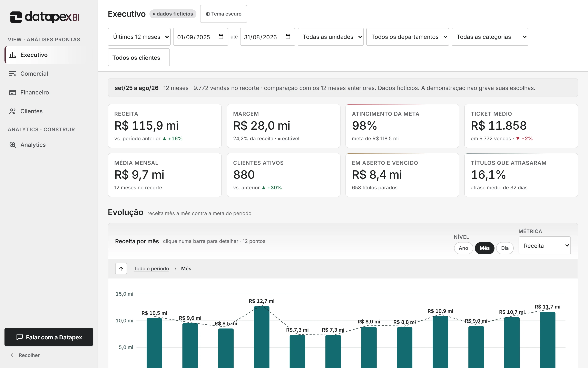588x368 pixels.
Task: Click the Comercial sidebar icon
Action: coord(13,74)
